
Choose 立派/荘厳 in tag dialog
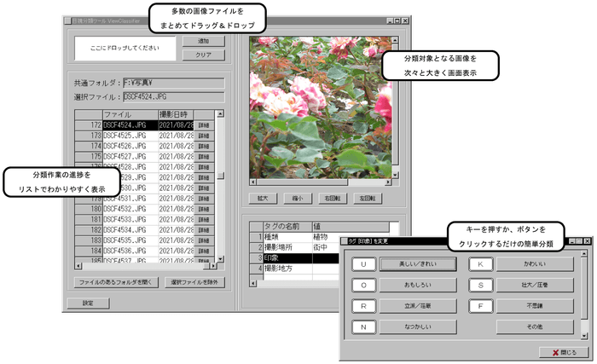[418, 306]
